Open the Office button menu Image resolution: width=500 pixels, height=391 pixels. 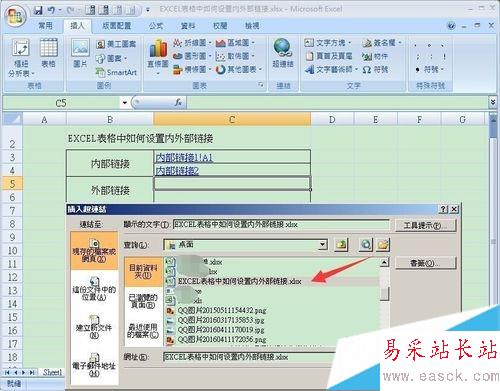coord(15,16)
